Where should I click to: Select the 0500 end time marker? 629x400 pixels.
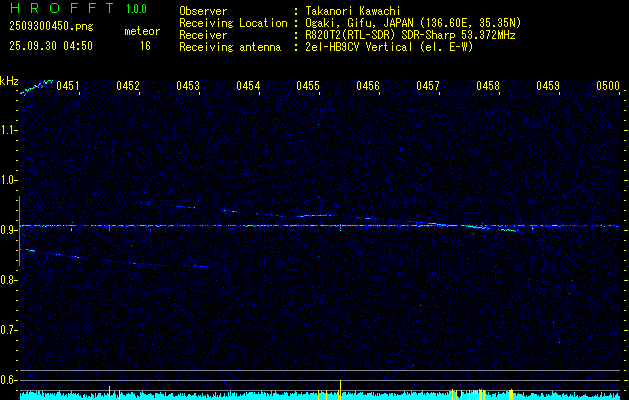(x=608, y=87)
